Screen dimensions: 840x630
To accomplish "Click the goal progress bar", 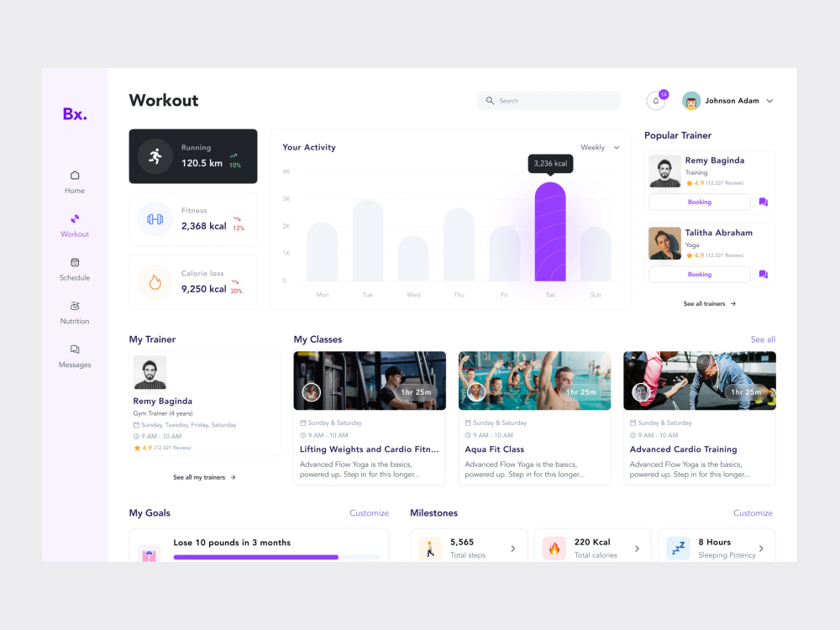I will [277, 557].
